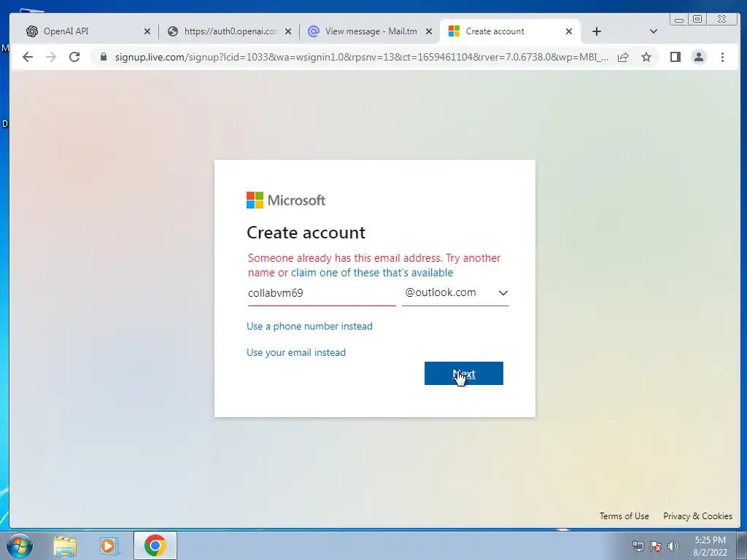Open the tab search chevron
747x560 pixels.
pyautogui.click(x=653, y=31)
